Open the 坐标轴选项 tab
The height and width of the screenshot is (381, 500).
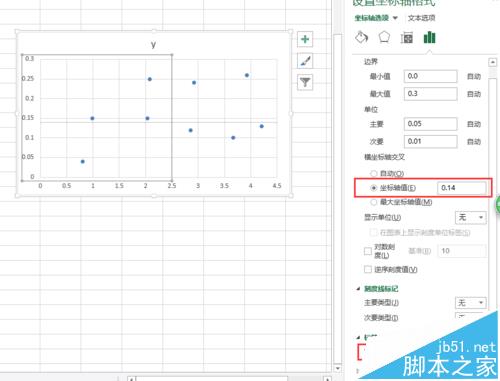tap(371, 18)
